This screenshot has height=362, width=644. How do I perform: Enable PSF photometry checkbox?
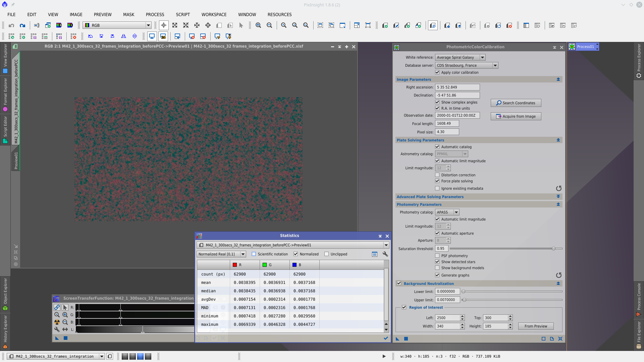pyautogui.click(x=437, y=256)
